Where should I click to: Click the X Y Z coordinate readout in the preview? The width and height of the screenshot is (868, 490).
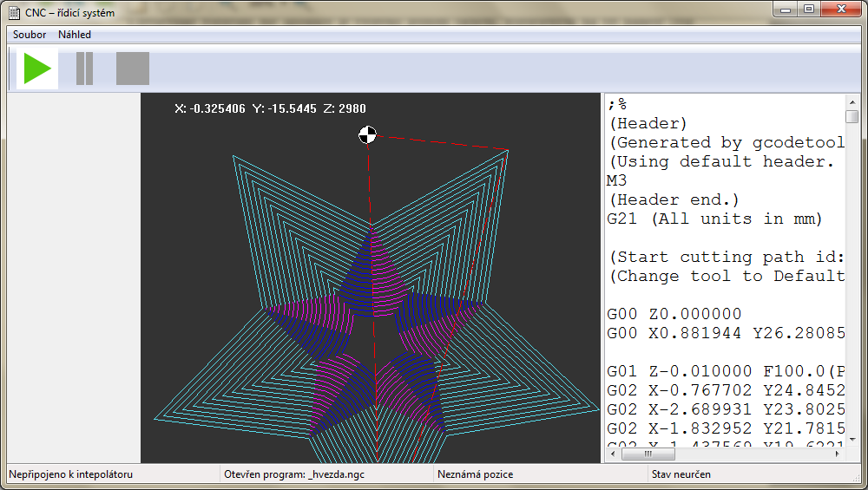[x=270, y=108]
